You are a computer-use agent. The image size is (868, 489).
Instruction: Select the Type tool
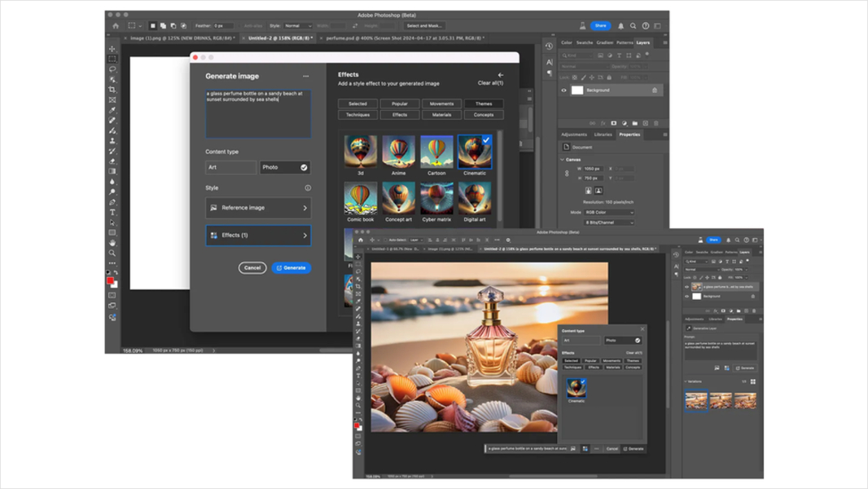click(111, 213)
